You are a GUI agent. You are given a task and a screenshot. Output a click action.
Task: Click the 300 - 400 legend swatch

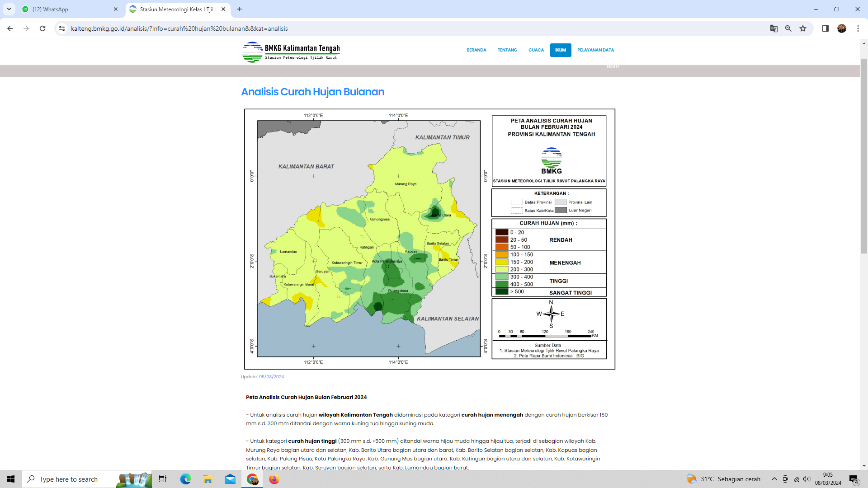502,277
